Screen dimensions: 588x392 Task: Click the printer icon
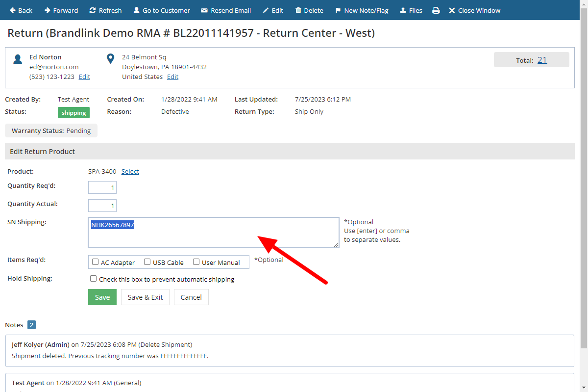coord(436,10)
